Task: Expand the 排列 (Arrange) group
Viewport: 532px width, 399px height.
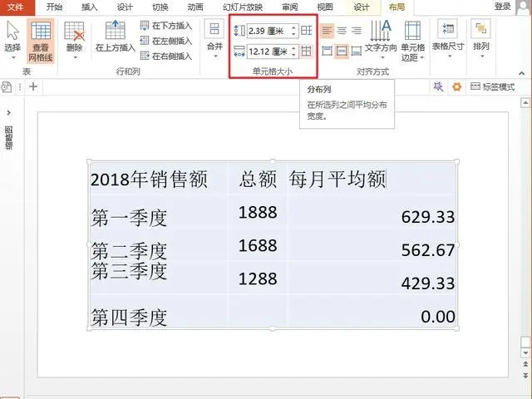Action: click(x=480, y=39)
